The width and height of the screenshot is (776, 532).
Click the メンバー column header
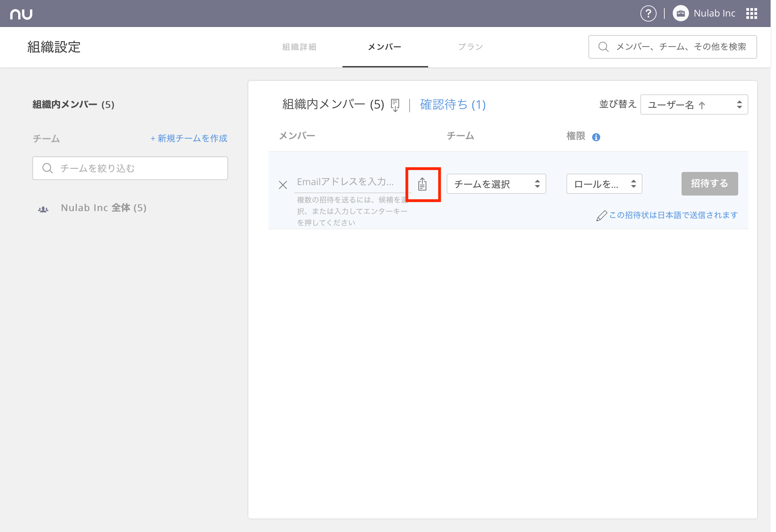pos(297,136)
